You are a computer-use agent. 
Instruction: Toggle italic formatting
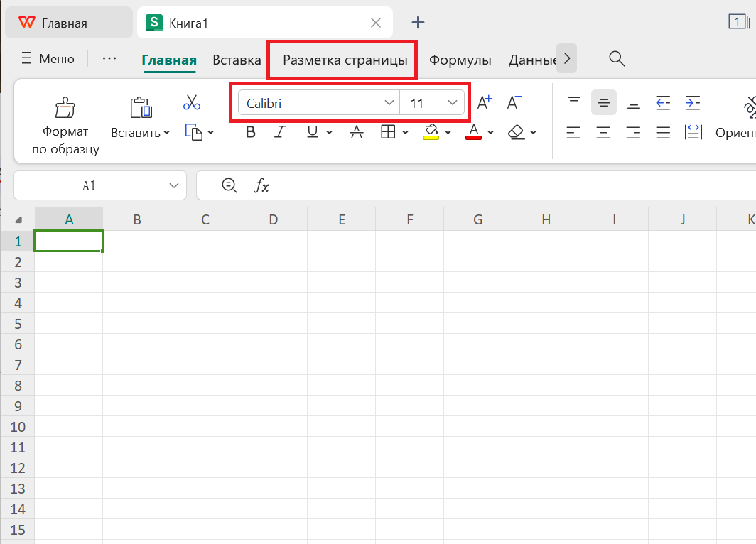280,132
